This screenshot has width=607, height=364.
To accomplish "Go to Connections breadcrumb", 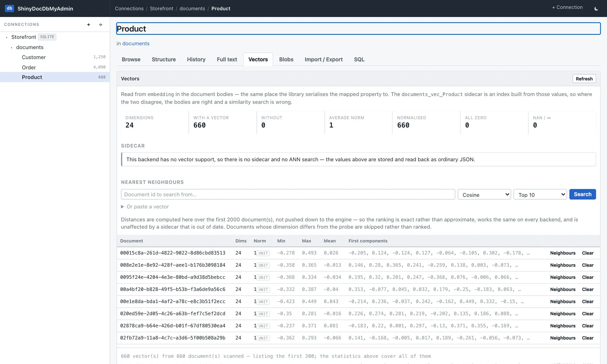I will pyautogui.click(x=129, y=8).
